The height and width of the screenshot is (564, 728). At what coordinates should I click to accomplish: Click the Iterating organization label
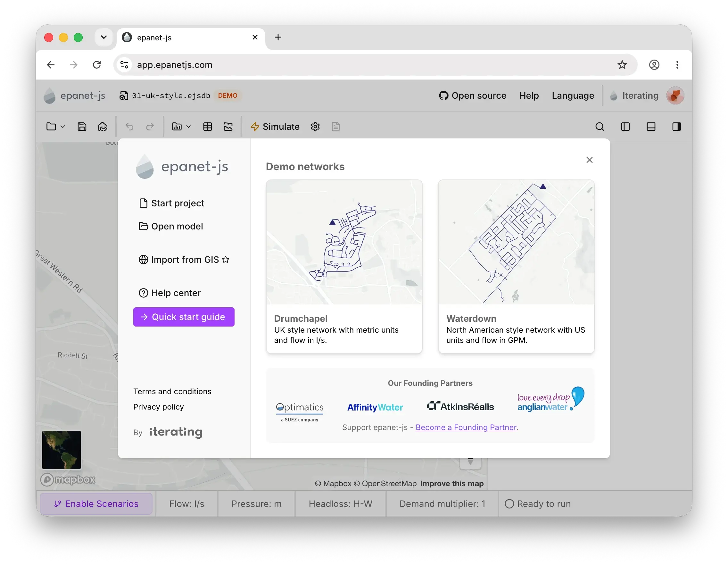pyautogui.click(x=634, y=96)
